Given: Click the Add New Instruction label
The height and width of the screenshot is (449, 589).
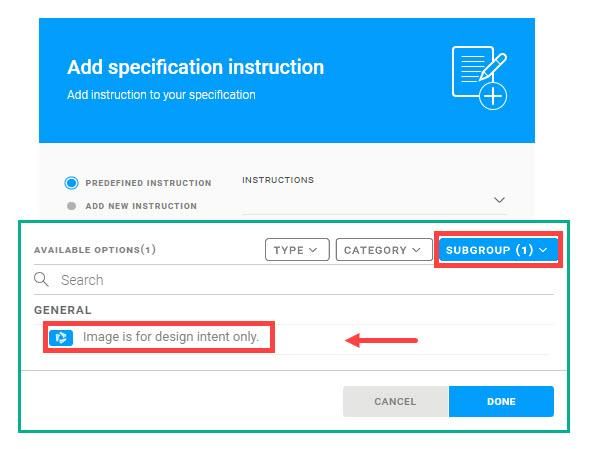Looking at the screenshot, I should [141, 206].
